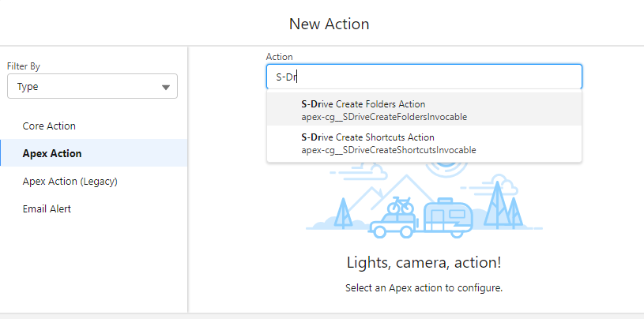Click "Select an Apex action to configure" text
The width and height of the screenshot is (644, 319).
pos(424,287)
